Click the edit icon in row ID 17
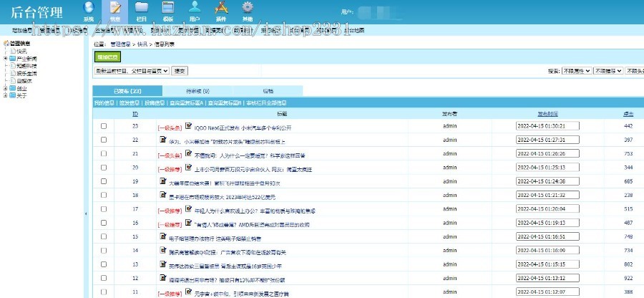Viewport: 644px width, 298px height. tap(188, 208)
